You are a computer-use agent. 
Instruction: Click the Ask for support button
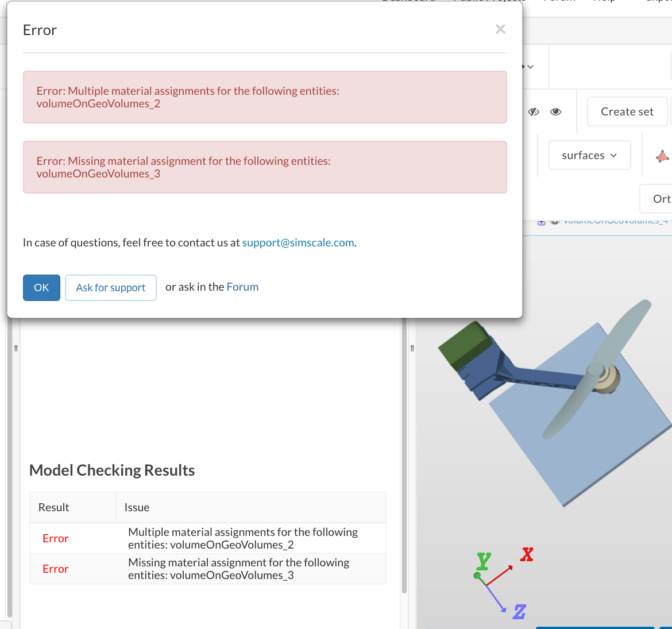pos(111,288)
